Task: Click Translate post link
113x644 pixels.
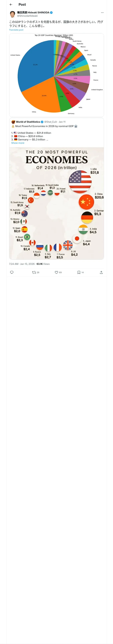Action: (16, 30)
